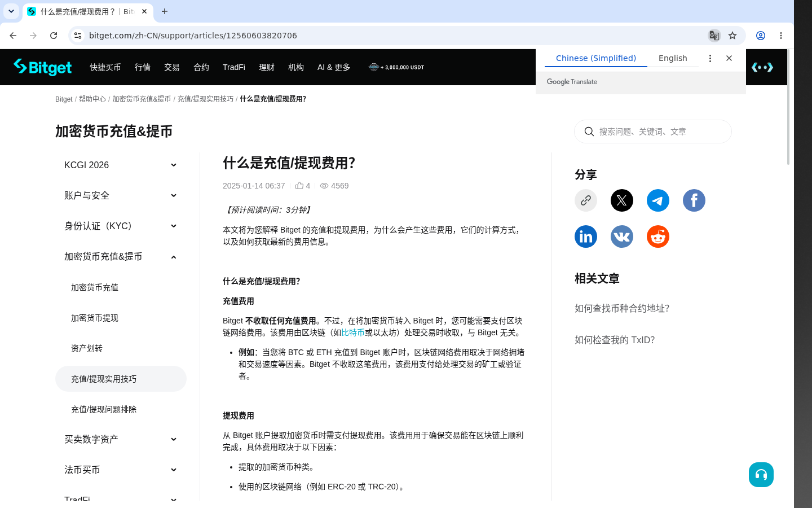Viewport: 812px width, 508px height.
Task: Reload the page
Action: [x=54, y=36]
